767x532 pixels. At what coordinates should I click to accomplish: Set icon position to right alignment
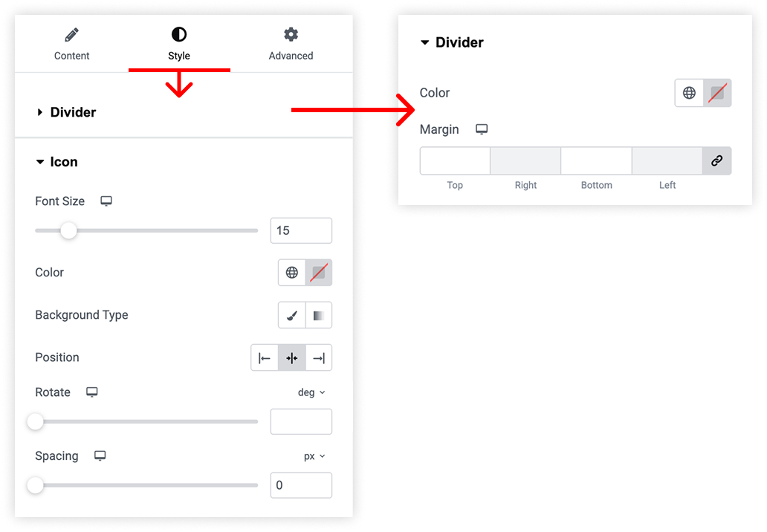click(319, 358)
